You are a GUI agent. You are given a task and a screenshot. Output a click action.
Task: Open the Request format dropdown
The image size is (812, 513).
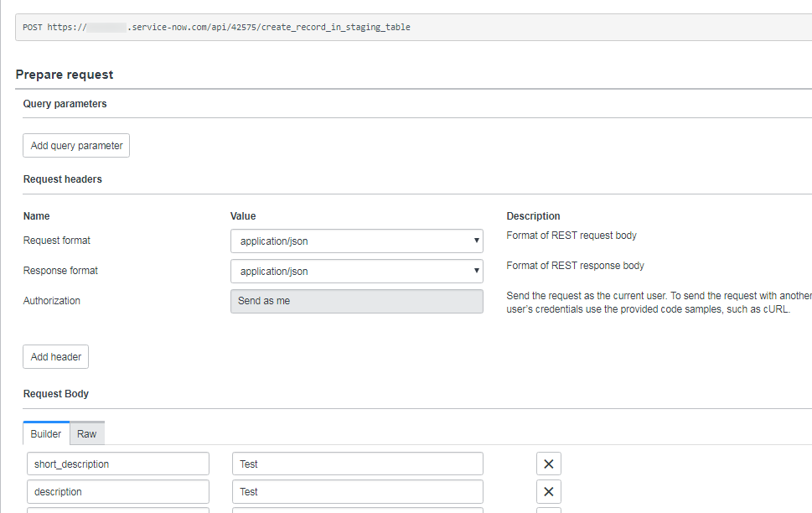(x=356, y=241)
